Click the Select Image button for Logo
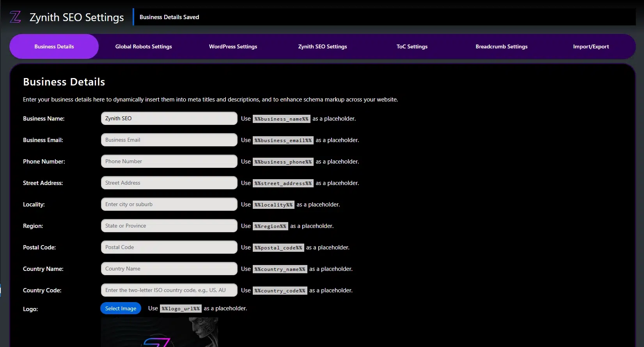Screen dimensions: 644x347 click(x=121, y=308)
